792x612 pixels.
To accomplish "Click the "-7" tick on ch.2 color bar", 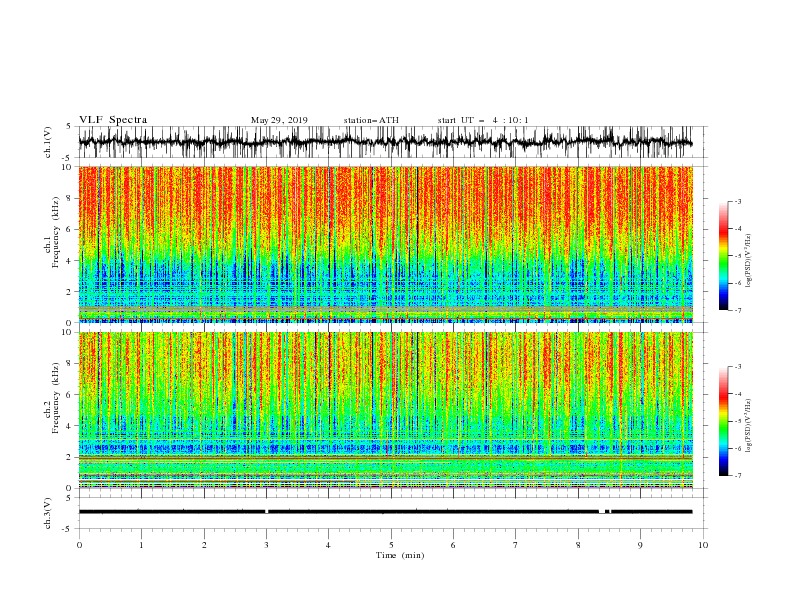I will click(738, 476).
